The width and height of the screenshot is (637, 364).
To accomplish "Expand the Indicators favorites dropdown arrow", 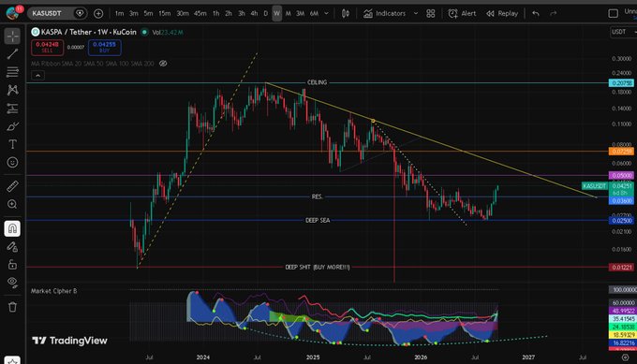I will pos(416,13).
